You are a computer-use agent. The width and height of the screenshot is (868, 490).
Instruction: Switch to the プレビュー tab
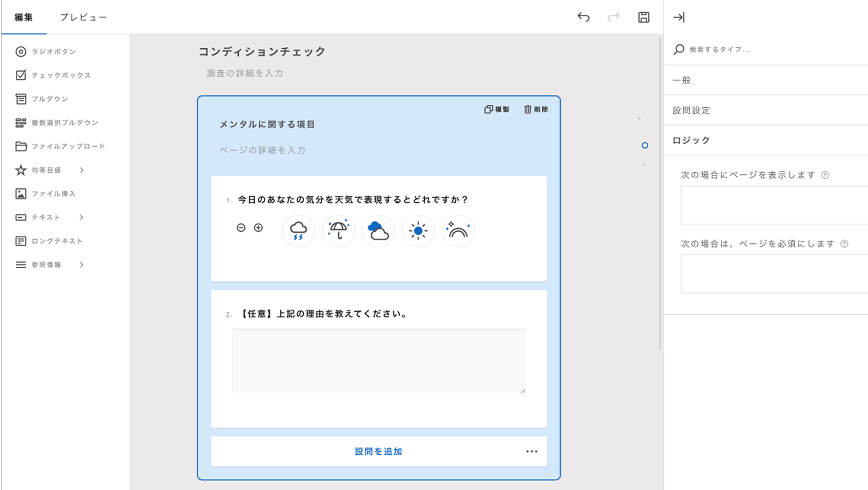83,17
